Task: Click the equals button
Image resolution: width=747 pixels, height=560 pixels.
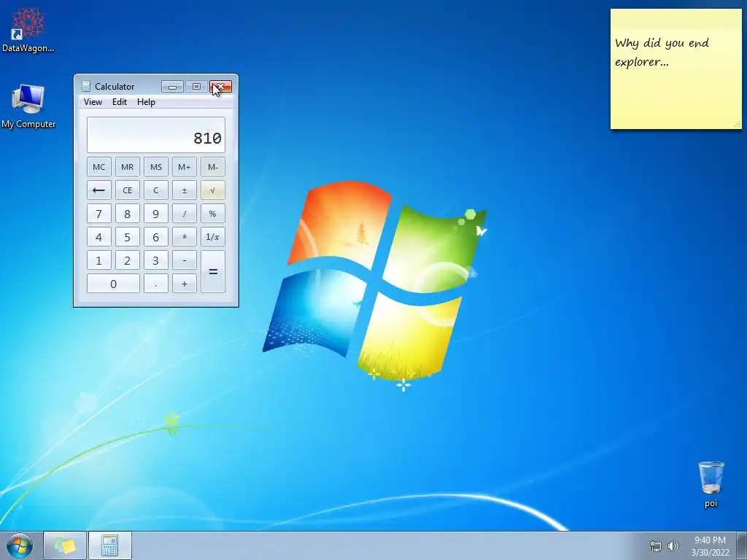Action: [x=213, y=272]
